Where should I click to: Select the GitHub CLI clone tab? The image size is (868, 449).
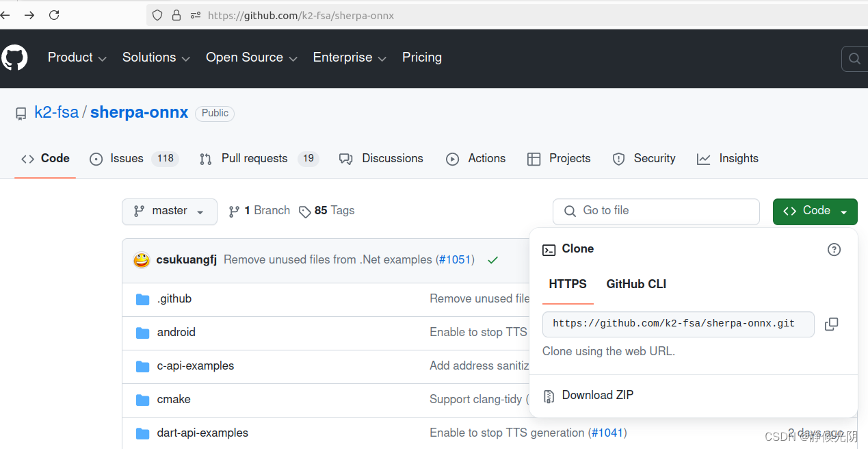(x=636, y=284)
